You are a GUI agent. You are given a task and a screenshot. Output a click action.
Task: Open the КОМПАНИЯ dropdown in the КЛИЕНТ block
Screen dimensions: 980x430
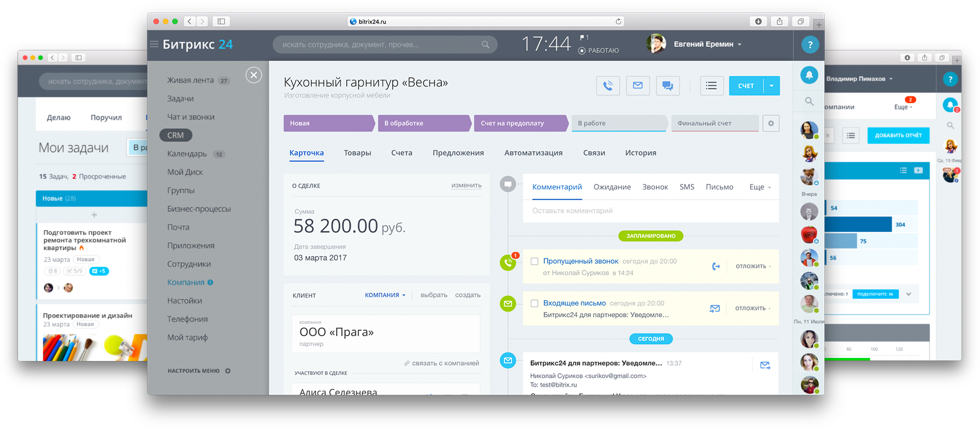coord(385,295)
